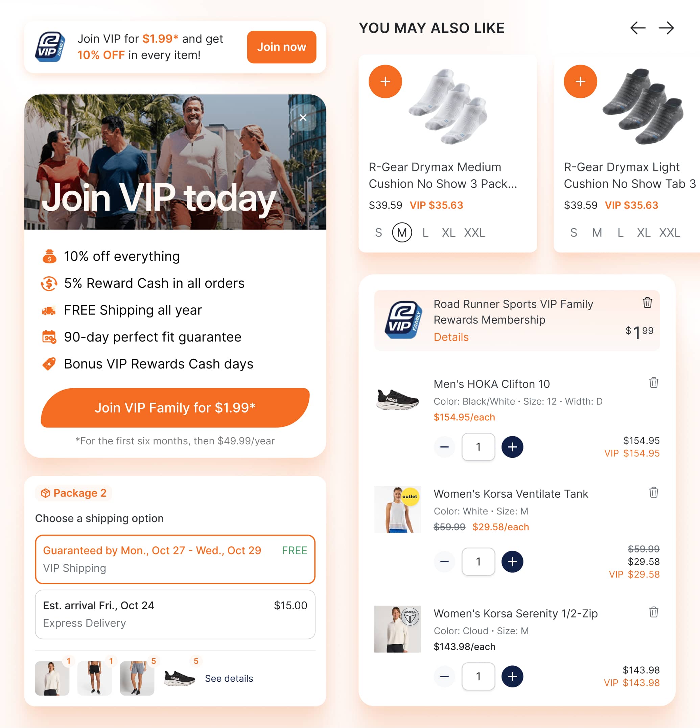Pick size XL for Light Cushion socks
Screen dimensions: 700x728
tap(644, 233)
